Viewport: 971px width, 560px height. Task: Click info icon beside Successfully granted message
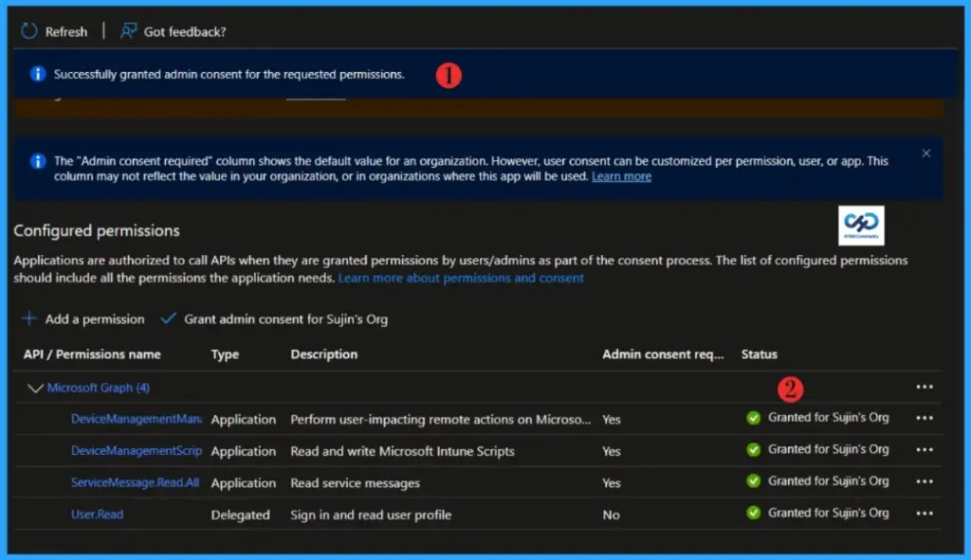pyautogui.click(x=38, y=74)
